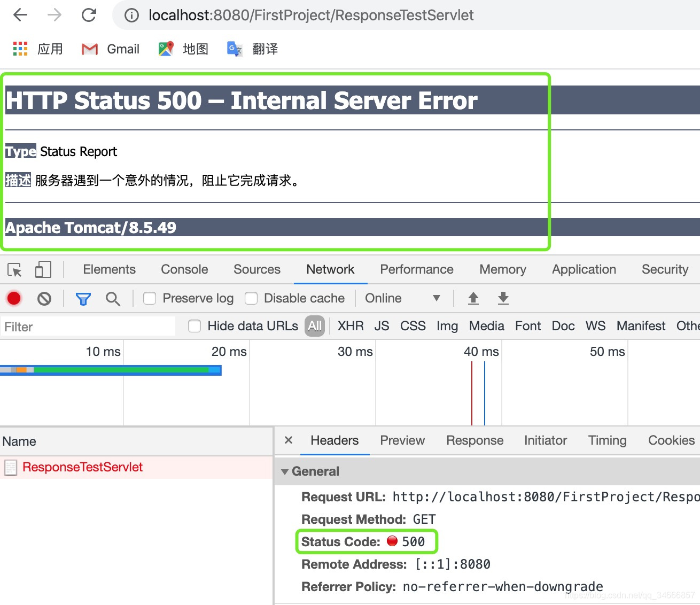Switch to the Sources tab
The image size is (700, 605).
[x=257, y=269]
